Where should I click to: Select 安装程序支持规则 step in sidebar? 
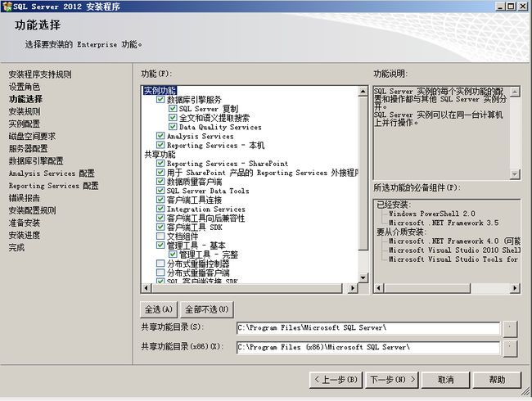(40, 74)
